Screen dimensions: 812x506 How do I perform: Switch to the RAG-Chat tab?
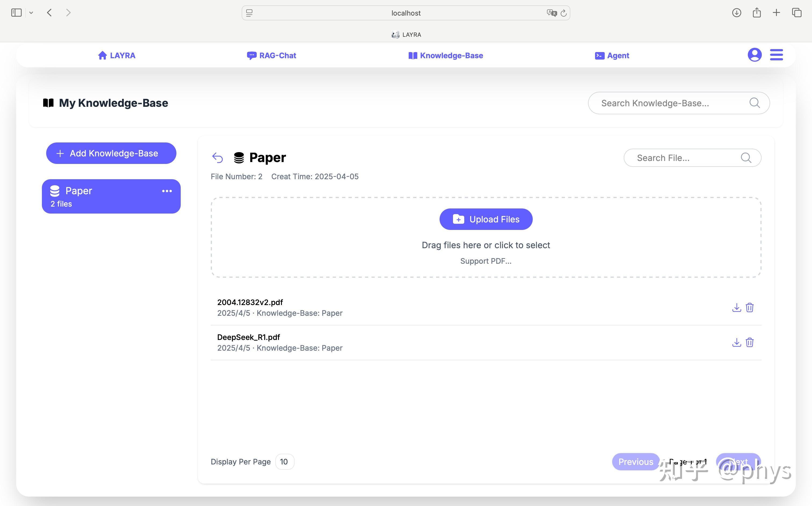click(x=271, y=56)
